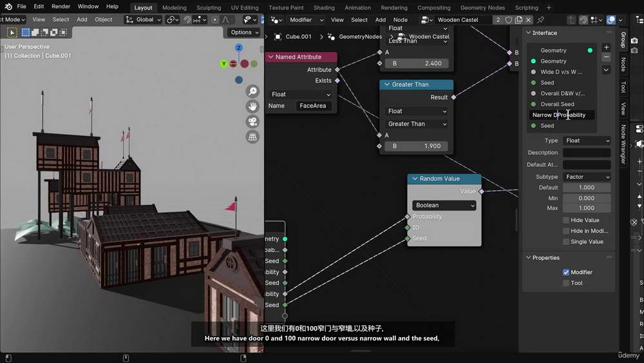The width and height of the screenshot is (644, 363).
Task: Edit the Greater Than B value 1.900
Action: (x=417, y=146)
